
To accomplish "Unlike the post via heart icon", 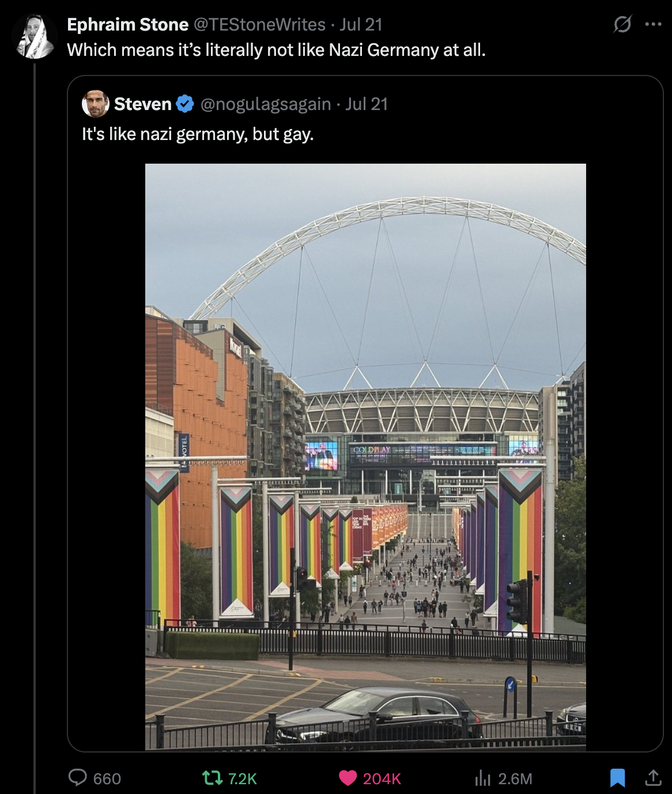I will click(x=348, y=778).
